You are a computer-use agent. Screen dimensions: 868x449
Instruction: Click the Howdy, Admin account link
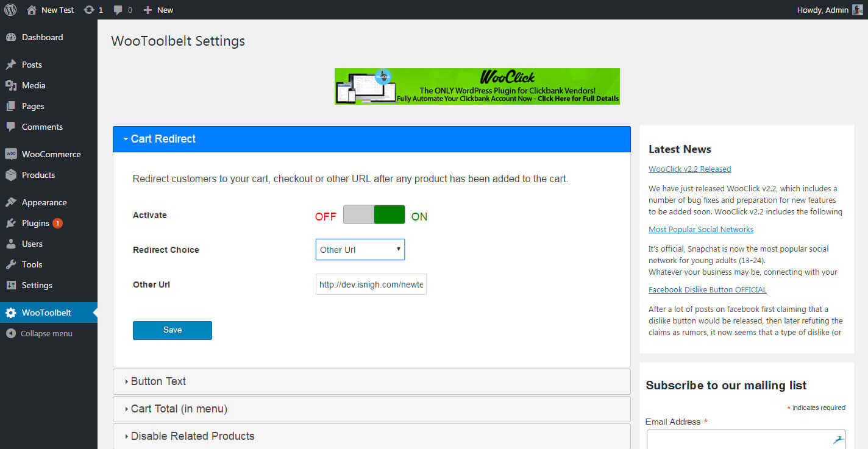point(830,10)
